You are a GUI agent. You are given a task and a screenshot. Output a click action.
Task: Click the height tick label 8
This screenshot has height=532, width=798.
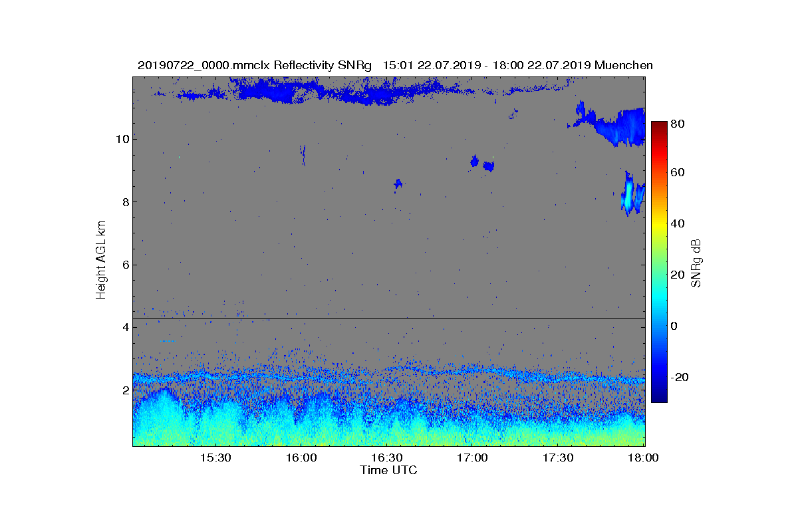pos(124,202)
